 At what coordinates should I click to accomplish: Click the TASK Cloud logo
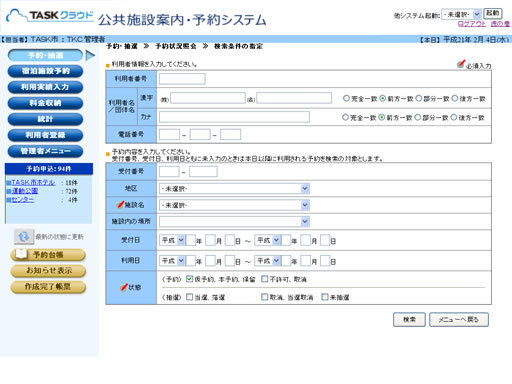pyautogui.click(x=50, y=16)
